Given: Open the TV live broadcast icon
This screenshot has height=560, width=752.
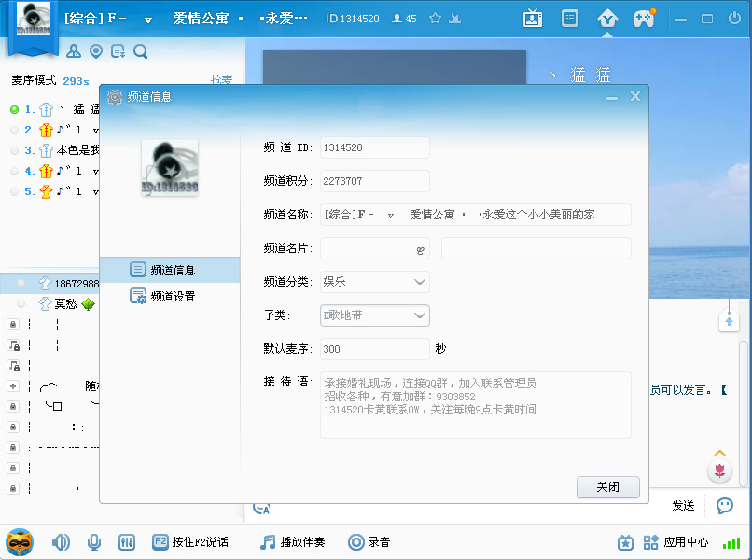Looking at the screenshot, I should click(533, 19).
